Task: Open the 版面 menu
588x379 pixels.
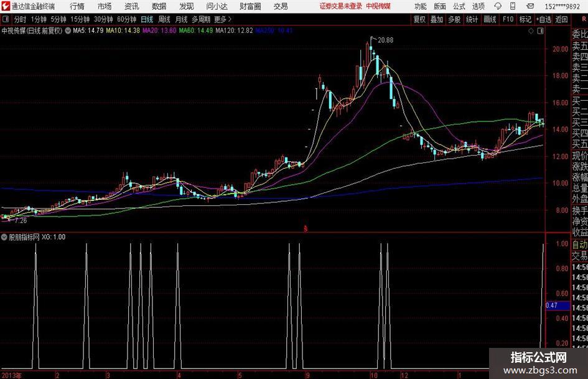Action: click(x=440, y=6)
